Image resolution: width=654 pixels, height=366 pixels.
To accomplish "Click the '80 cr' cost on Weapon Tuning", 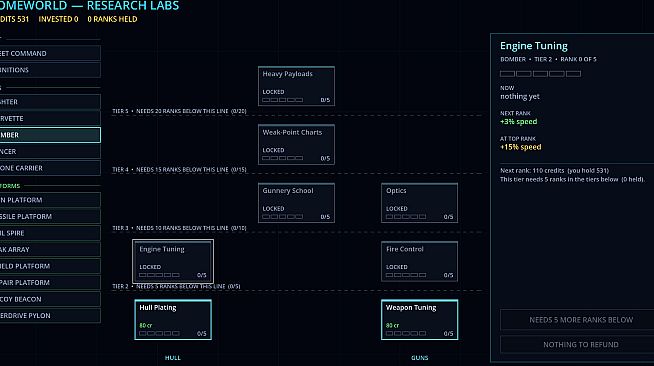I will coord(392,325).
